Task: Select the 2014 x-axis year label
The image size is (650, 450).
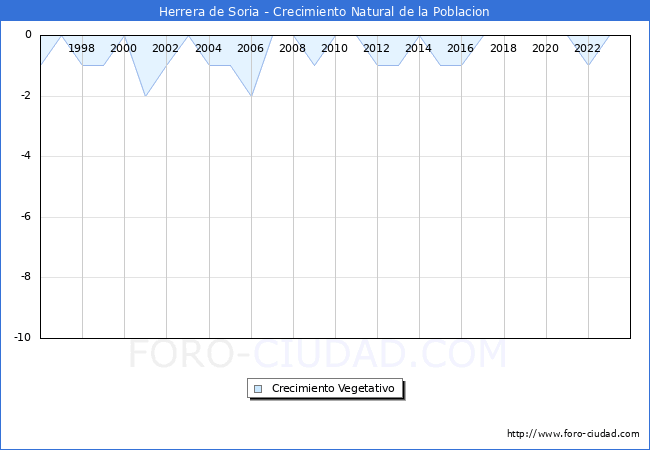Action: tap(418, 48)
